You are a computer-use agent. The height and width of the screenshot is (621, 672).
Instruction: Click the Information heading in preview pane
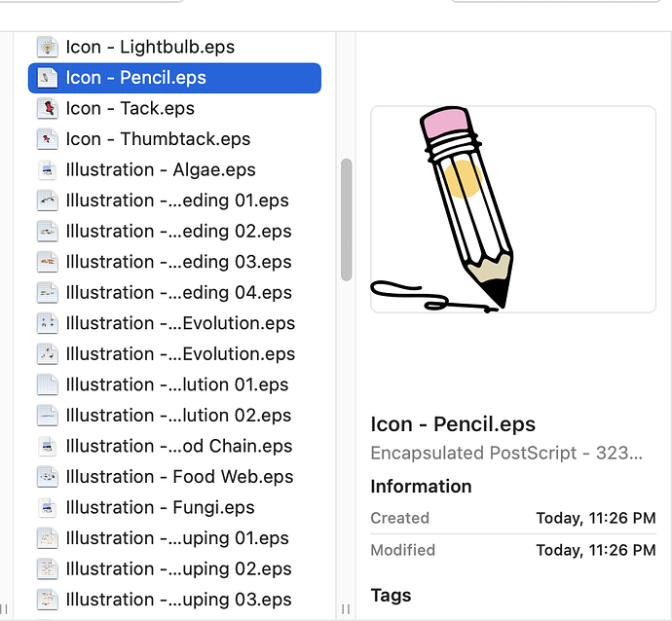(421, 487)
